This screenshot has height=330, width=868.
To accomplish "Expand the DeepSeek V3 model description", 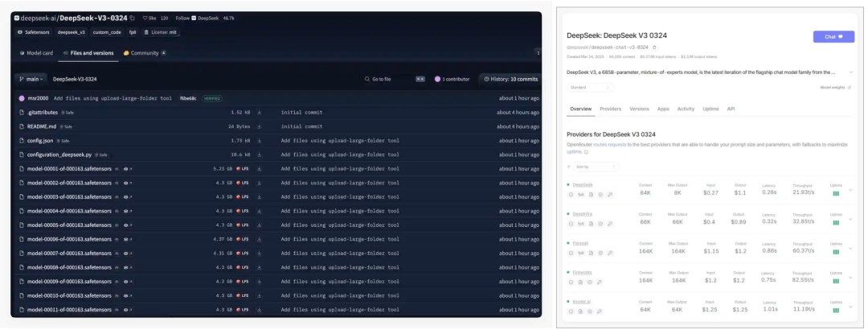I will click(x=851, y=72).
